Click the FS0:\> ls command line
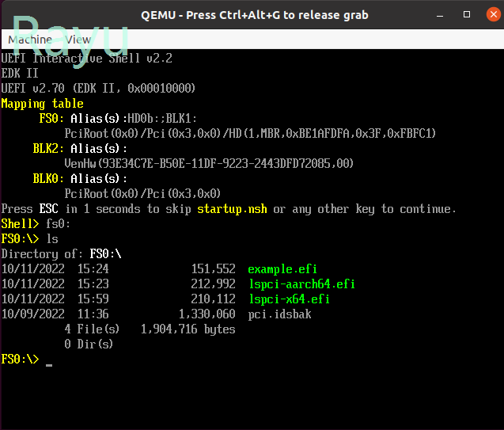 click(29, 239)
